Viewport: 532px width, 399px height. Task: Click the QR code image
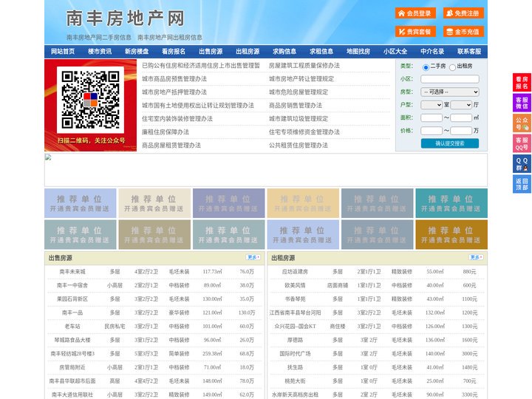click(90, 100)
